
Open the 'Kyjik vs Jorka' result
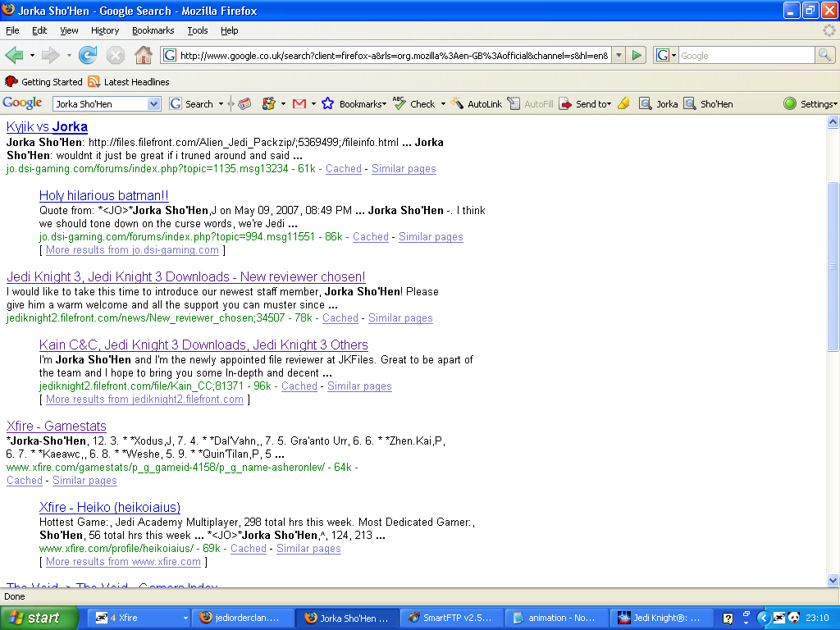pos(47,127)
